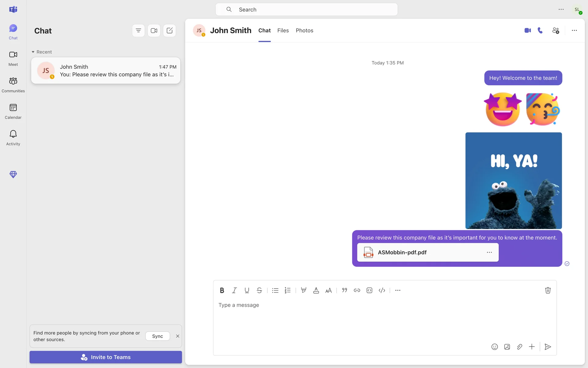588x368 pixels.
Task: Start an audio call using the phone icon
Action: [x=540, y=30]
